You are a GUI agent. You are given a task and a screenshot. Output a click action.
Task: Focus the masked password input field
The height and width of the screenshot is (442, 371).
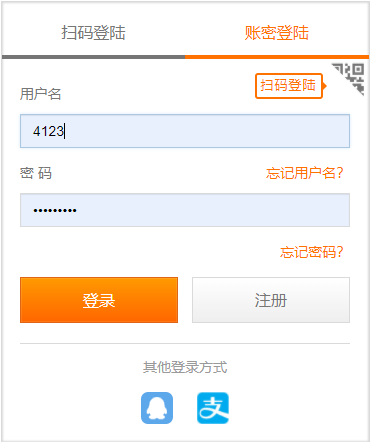tap(185, 210)
